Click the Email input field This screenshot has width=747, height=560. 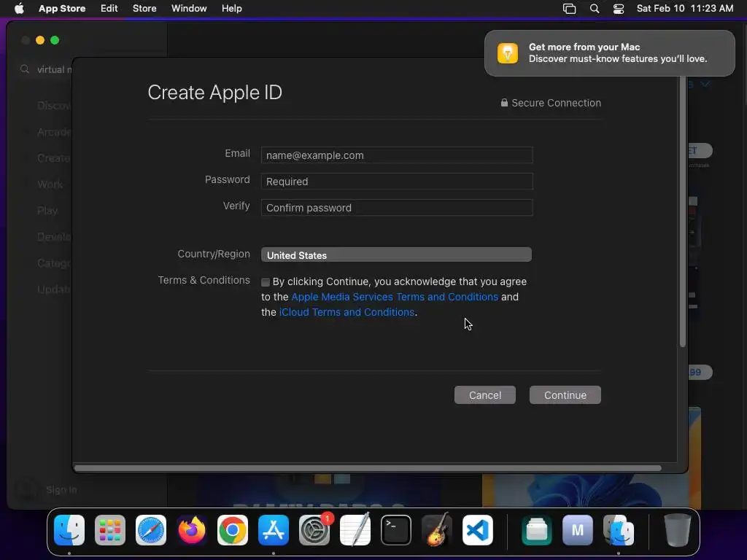[397, 155]
